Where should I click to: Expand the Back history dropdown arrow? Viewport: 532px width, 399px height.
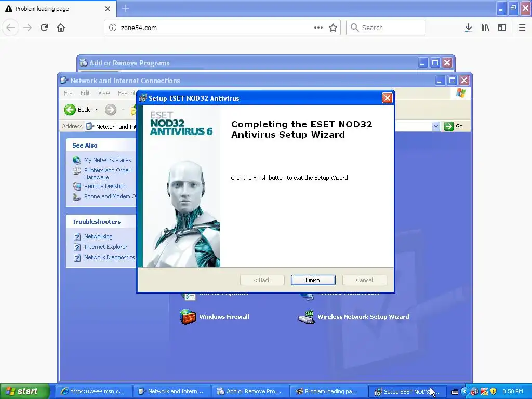(x=96, y=110)
